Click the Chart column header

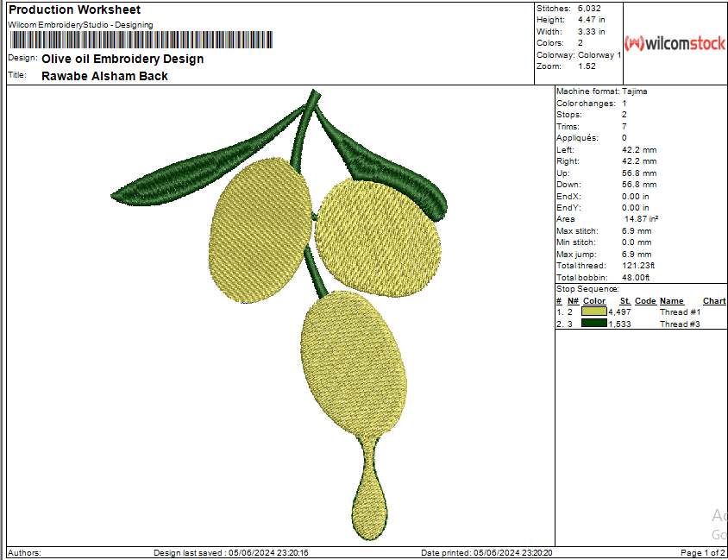714,301
